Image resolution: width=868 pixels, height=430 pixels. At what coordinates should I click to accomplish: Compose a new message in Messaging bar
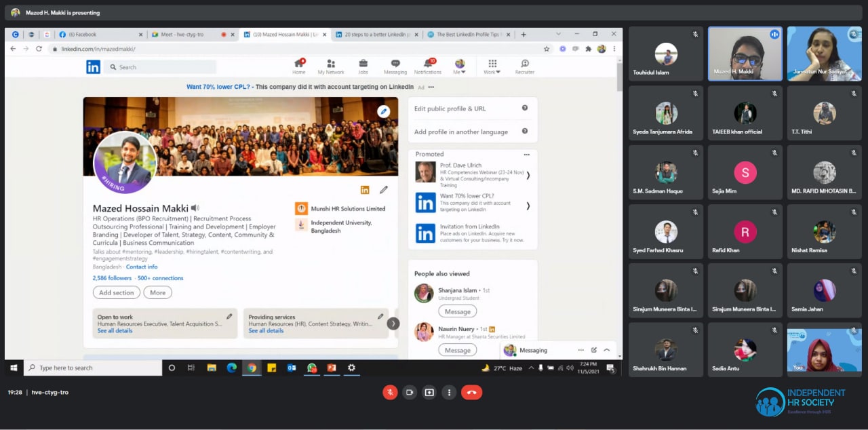click(594, 350)
